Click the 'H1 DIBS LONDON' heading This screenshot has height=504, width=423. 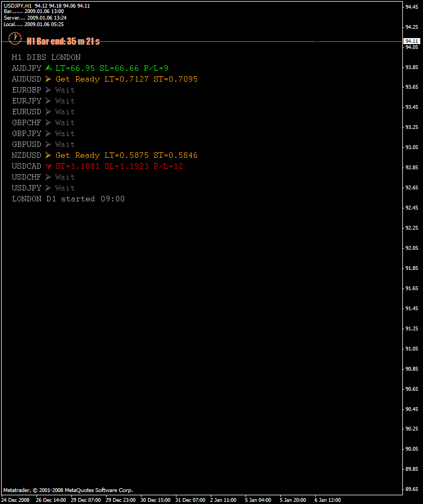46,57
